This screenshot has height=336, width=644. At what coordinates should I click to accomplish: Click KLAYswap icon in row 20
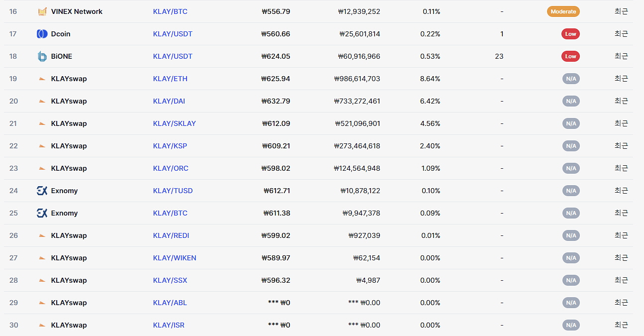(42, 101)
